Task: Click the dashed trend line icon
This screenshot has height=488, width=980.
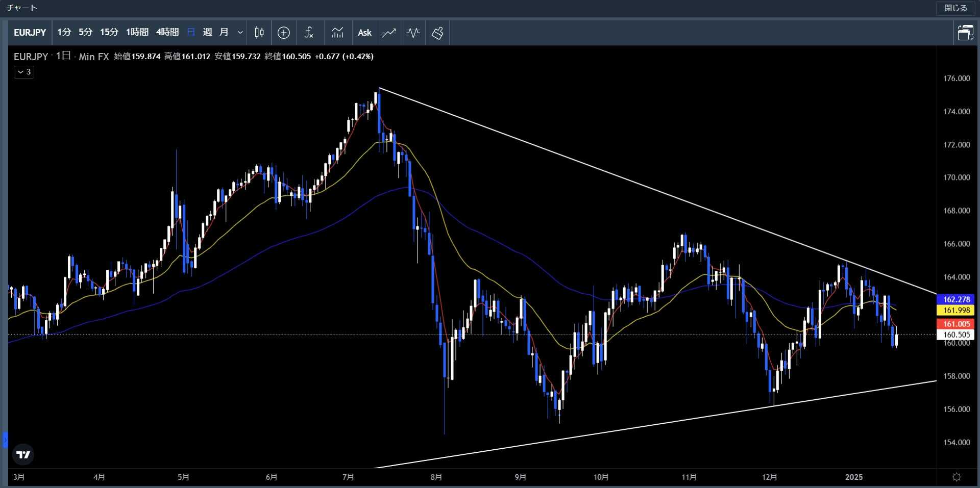Action: [x=389, y=33]
